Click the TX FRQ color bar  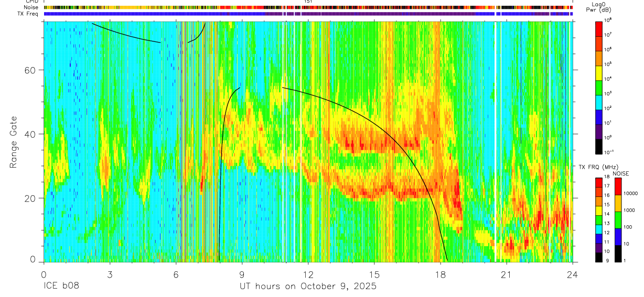599,220
